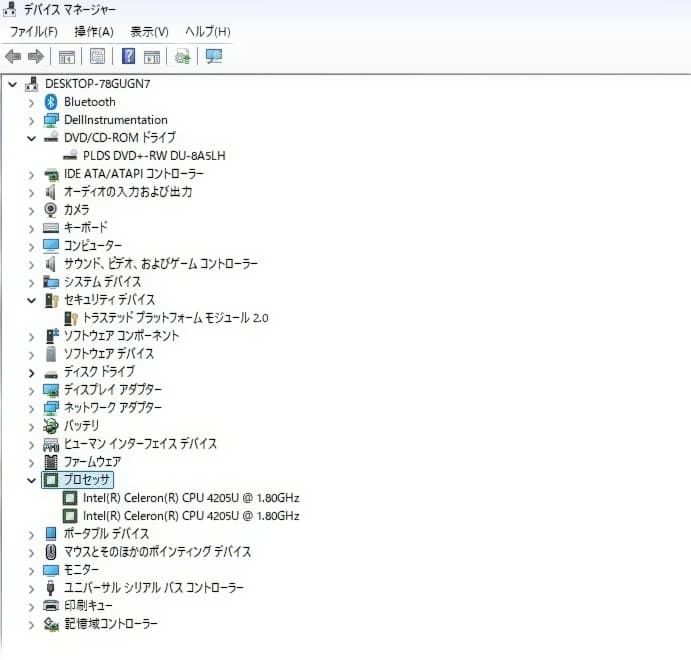Expand the ディスク ドライブ category
Viewport: 691px width, 660px height.
tap(31, 373)
